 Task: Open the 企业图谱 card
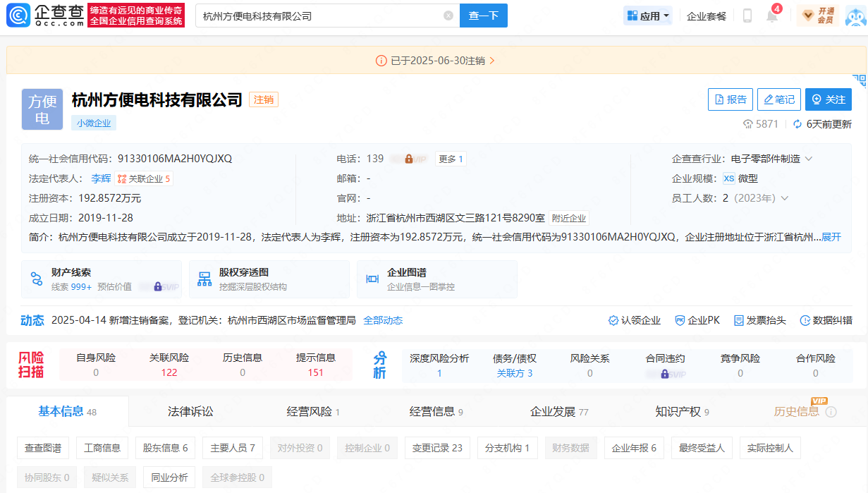point(437,279)
